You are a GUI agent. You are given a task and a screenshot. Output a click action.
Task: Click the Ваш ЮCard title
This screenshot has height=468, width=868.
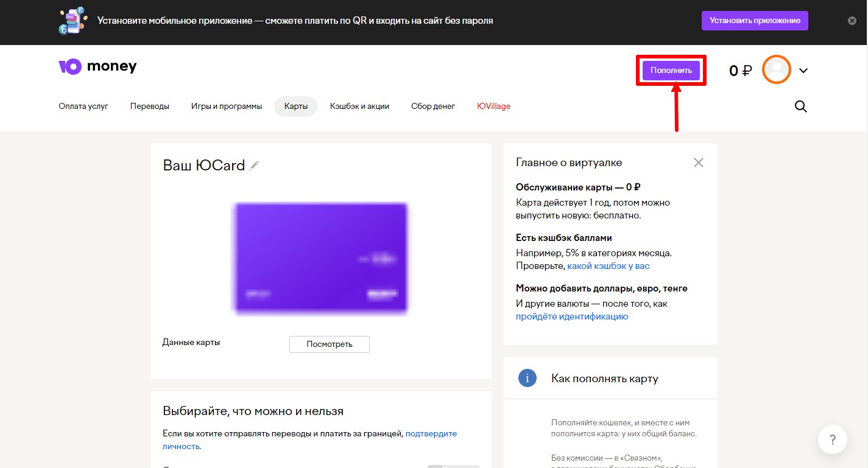(x=204, y=165)
